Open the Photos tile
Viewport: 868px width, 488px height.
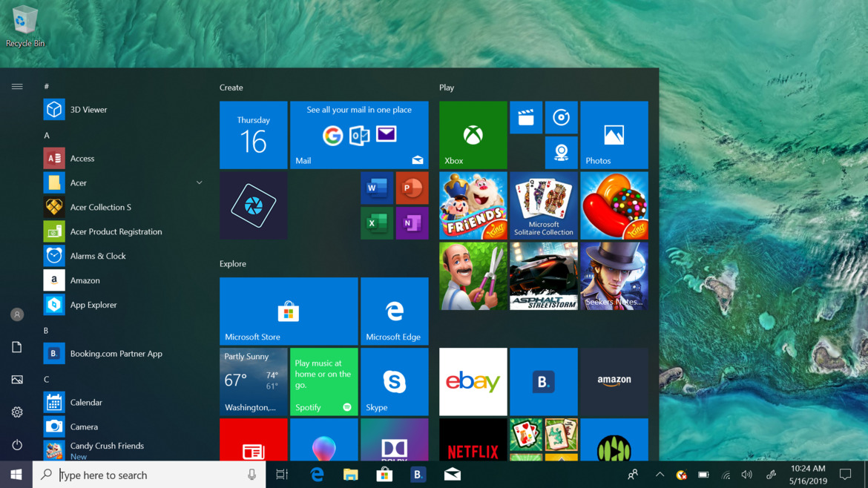tap(614, 135)
